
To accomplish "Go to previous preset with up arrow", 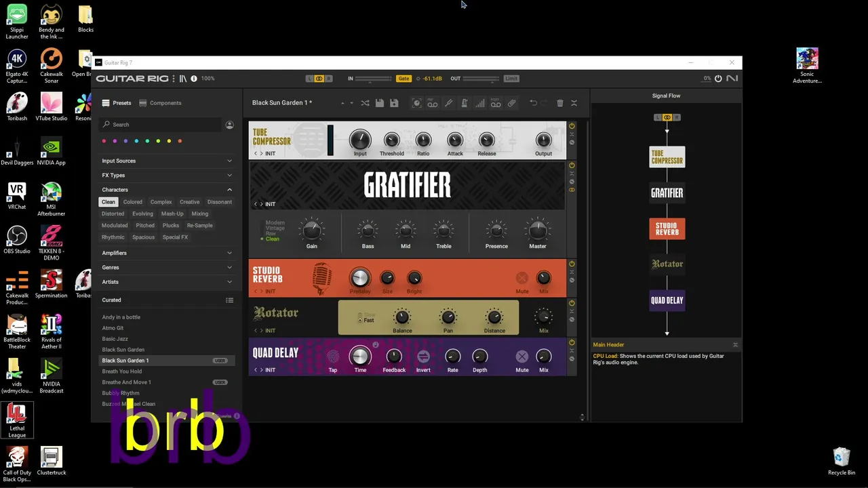I will click(342, 103).
